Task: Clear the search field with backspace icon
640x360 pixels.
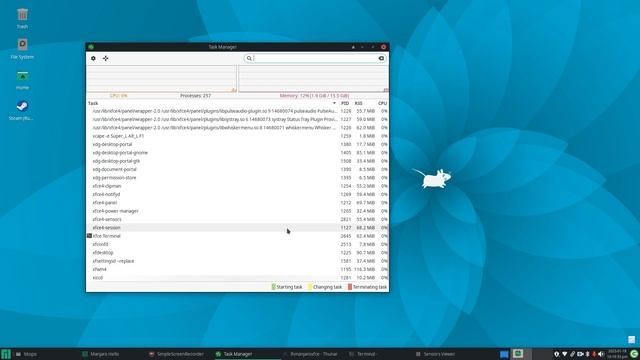Action: 381,58
